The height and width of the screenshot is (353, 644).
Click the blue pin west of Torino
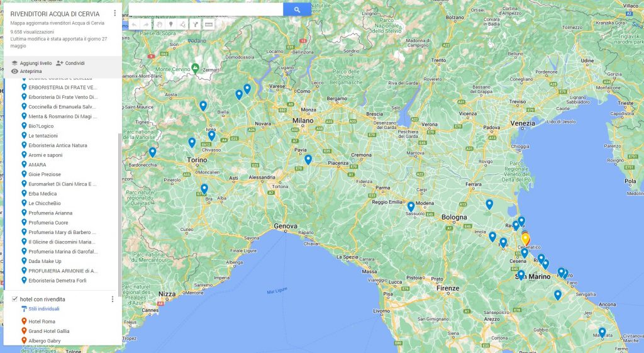[192, 142]
